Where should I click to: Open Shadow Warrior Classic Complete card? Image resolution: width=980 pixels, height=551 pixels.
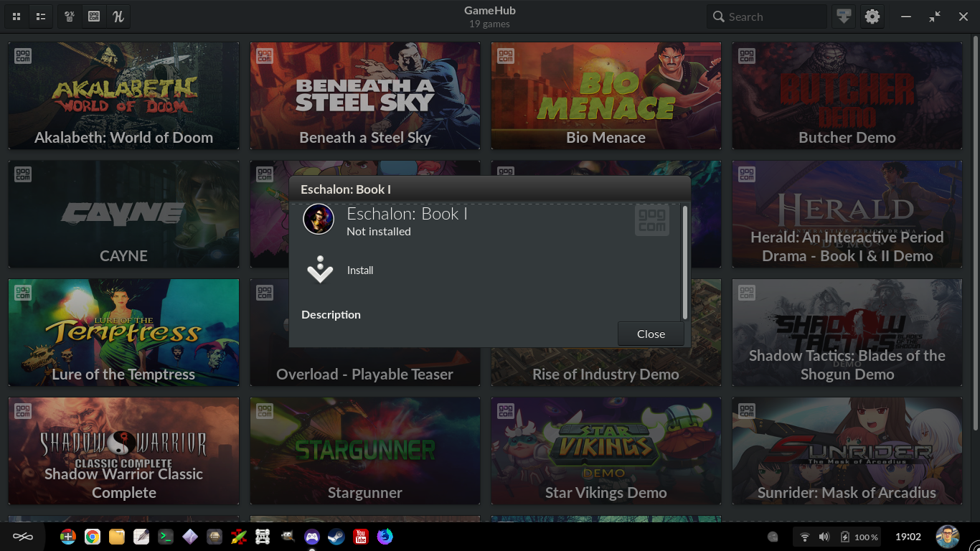pos(123,451)
